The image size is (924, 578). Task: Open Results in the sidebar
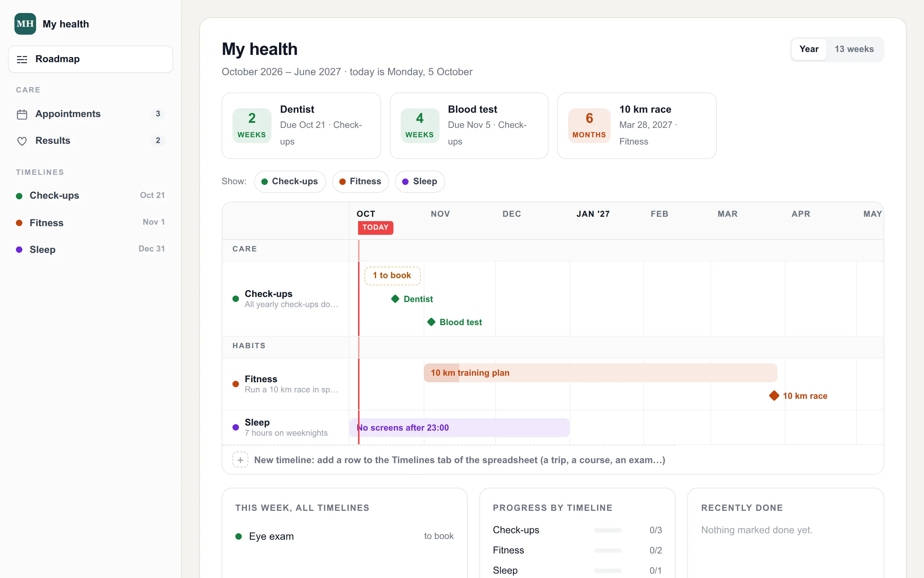click(x=91, y=141)
